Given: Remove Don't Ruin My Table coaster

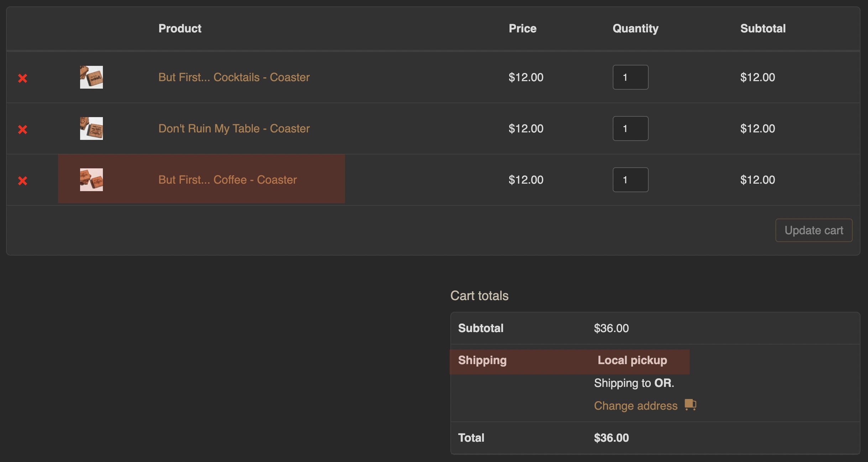Looking at the screenshot, I should coord(23,129).
